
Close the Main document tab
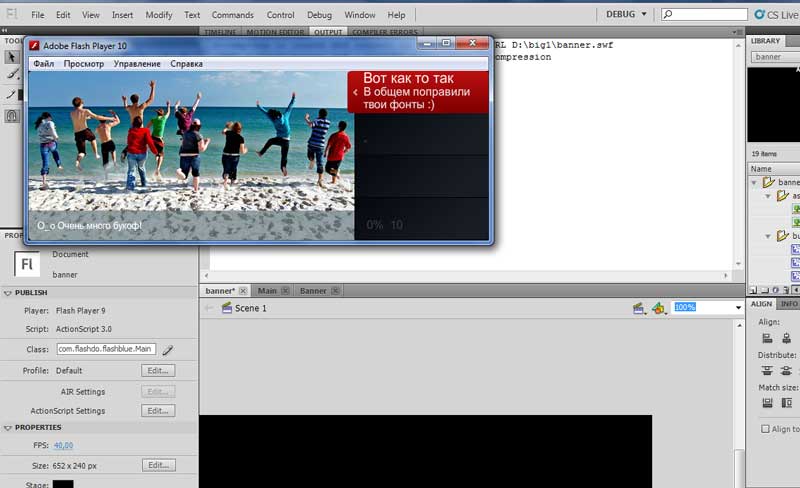pyautogui.click(x=285, y=291)
